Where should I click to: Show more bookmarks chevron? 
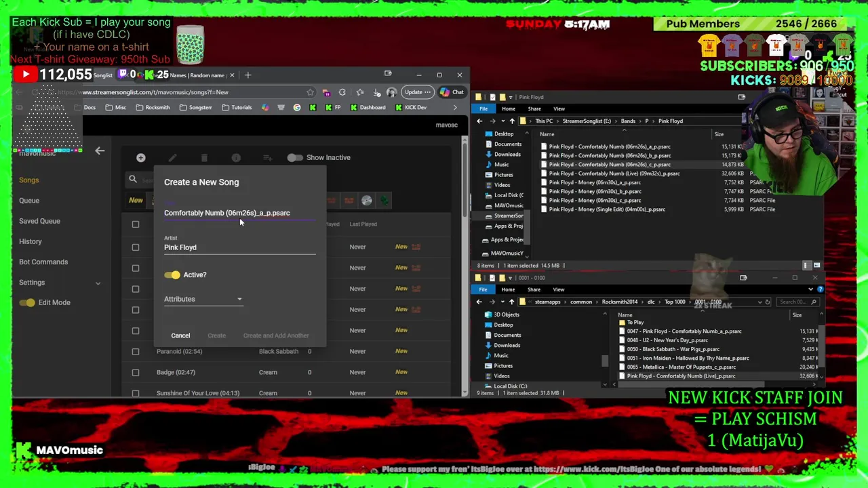(x=455, y=107)
